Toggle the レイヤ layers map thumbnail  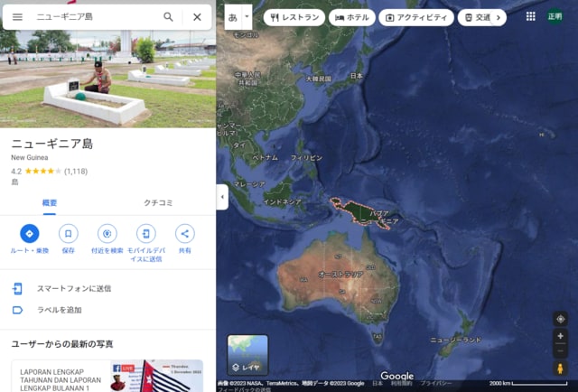[247, 355]
